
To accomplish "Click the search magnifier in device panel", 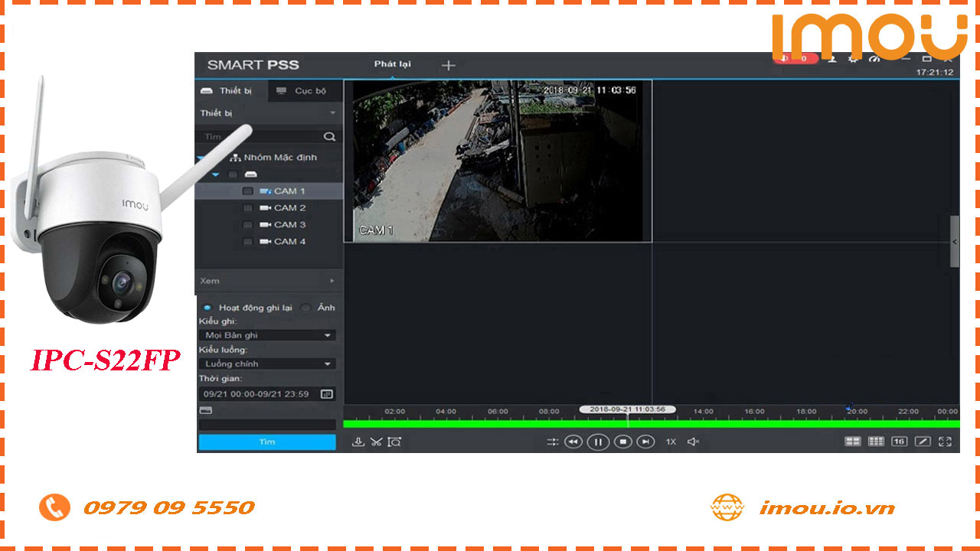I will (x=329, y=137).
